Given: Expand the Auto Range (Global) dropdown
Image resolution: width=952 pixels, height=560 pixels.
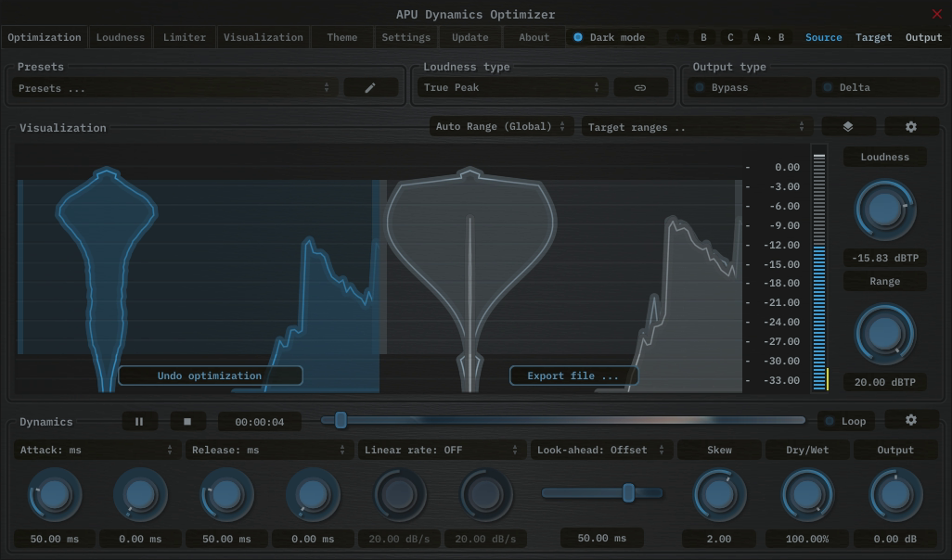Looking at the screenshot, I should point(500,127).
